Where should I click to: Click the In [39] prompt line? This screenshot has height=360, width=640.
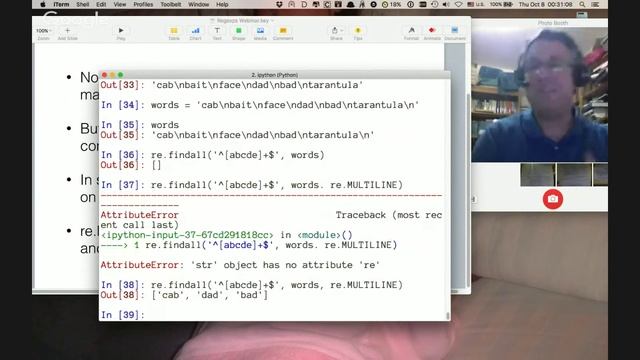click(123, 315)
